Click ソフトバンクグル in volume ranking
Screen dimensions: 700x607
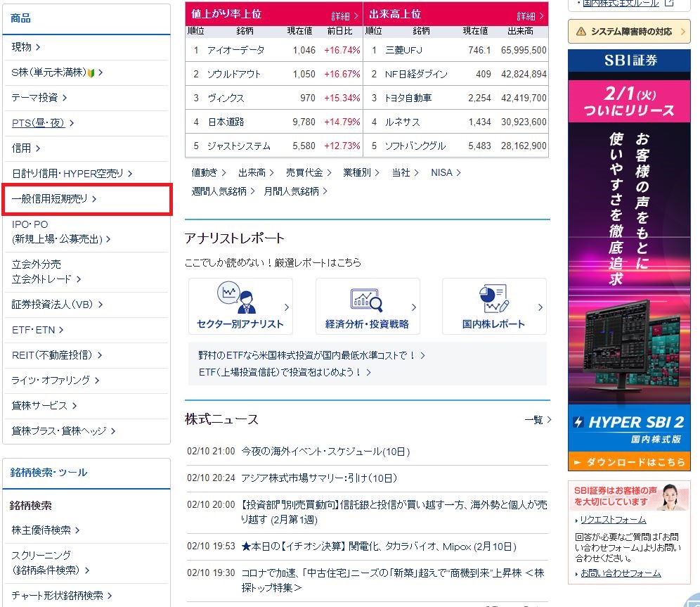(415, 146)
